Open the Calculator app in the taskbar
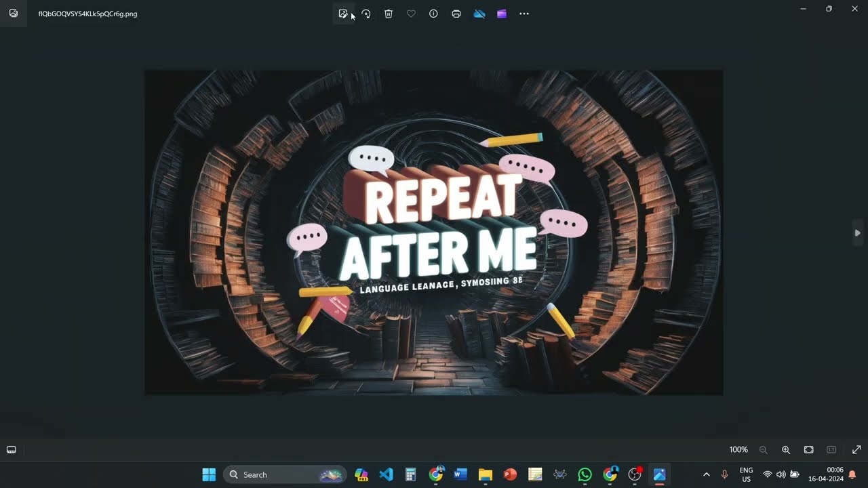 click(410, 474)
